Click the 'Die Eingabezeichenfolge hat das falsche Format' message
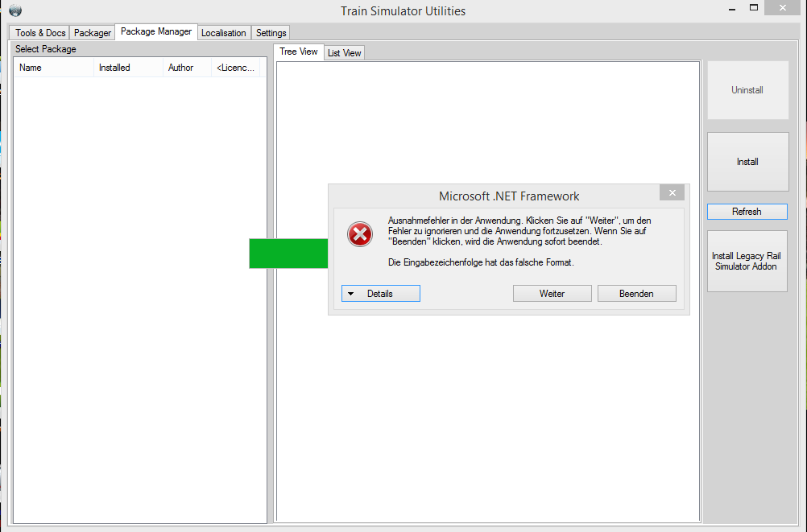The image size is (807, 532). 481,262
